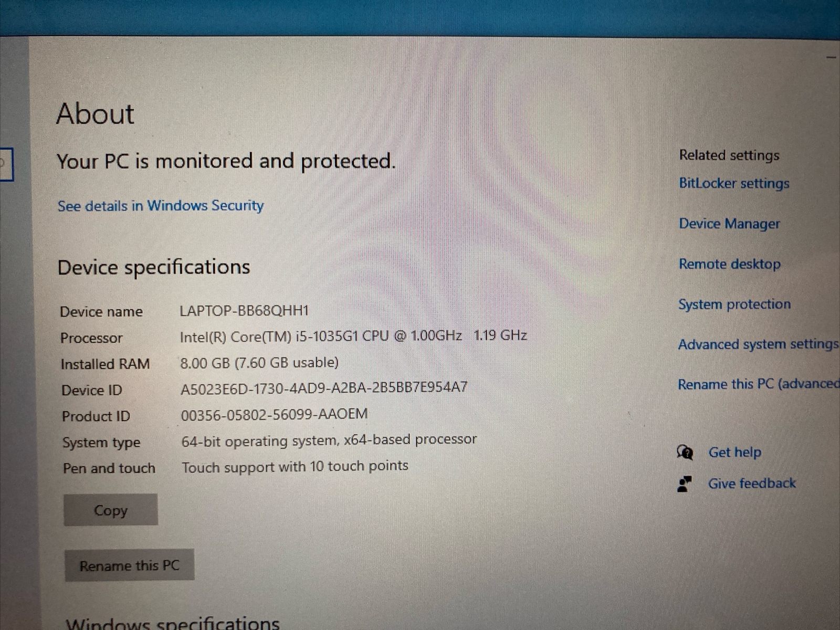Click the About page heading
This screenshot has height=630, width=840.
click(x=95, y=114)
